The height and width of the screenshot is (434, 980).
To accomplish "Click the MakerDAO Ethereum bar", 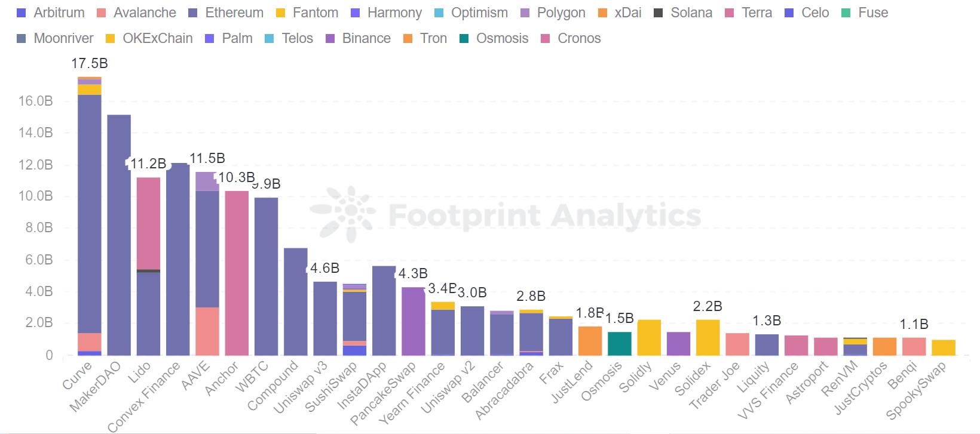I will pyautogui.click(x=119, y=235).
